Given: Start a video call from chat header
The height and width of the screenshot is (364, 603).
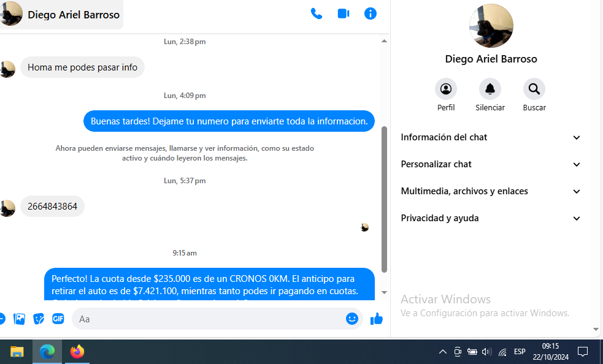Looking at the screenshot, I should (x=344, y=13).
